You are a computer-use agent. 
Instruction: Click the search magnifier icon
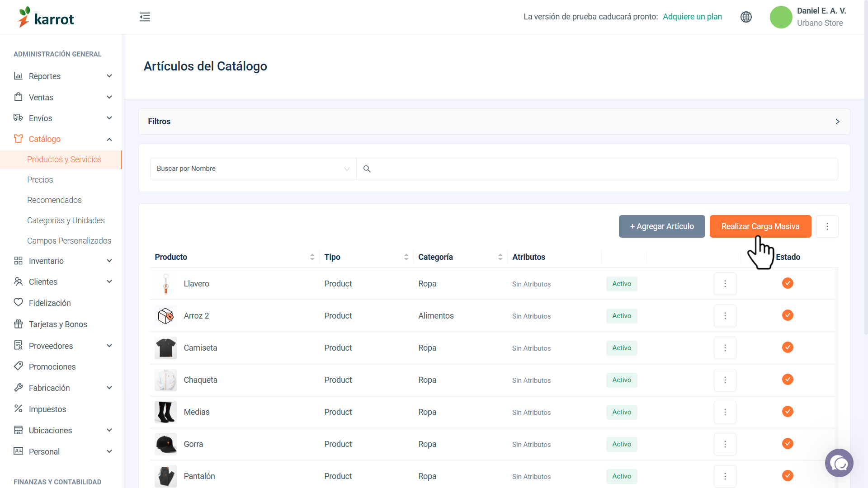(367, 169)
